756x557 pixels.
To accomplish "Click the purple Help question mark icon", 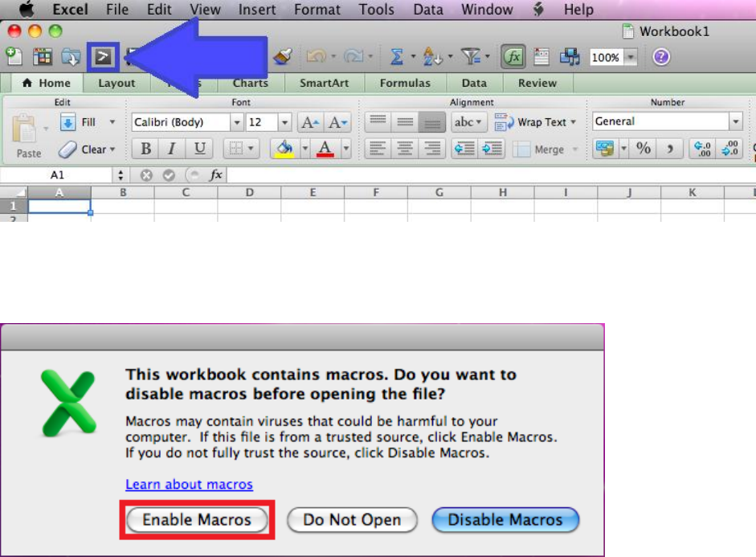I will pos(661,57).
